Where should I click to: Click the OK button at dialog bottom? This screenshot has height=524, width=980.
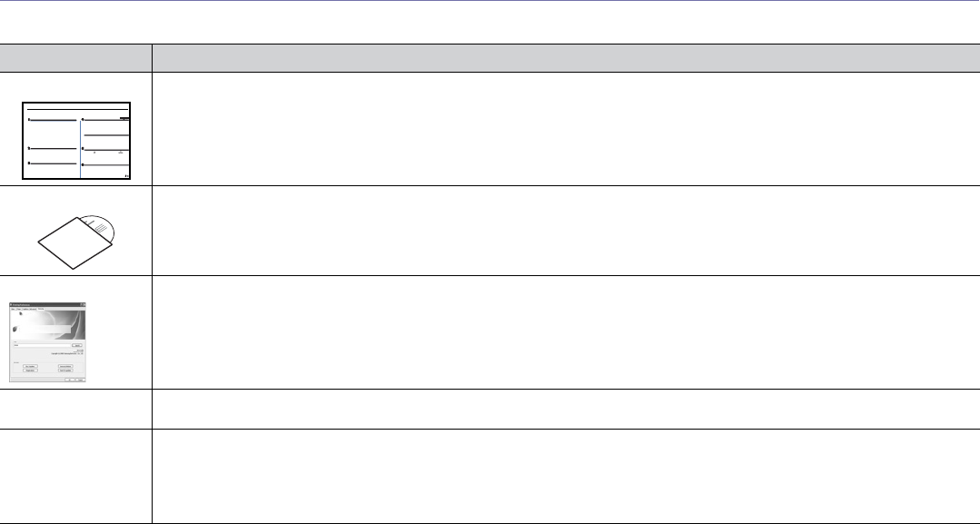[x=69, y=380]
